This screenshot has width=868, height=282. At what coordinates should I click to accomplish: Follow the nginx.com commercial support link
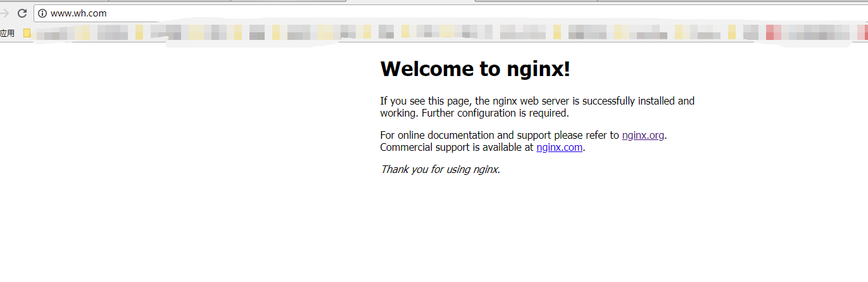coord(560,148)
